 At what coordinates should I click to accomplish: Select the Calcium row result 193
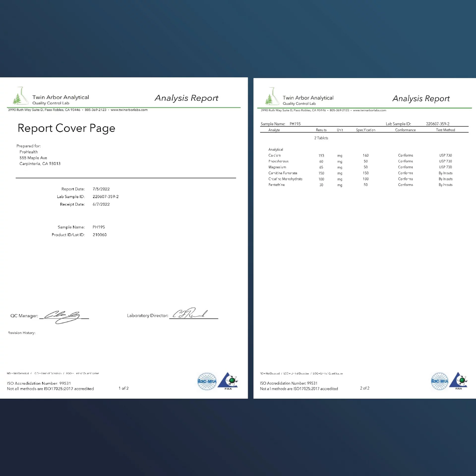[x=321, y=155]
